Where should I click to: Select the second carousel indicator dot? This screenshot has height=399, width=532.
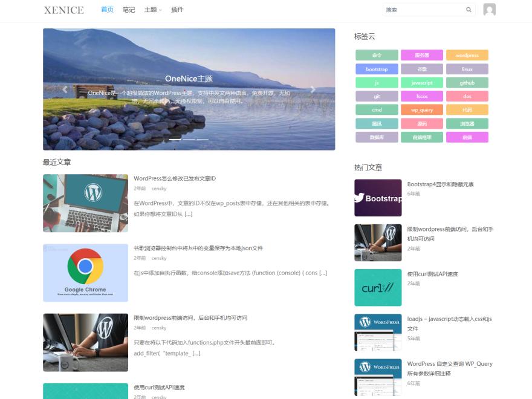pos(189,139)
